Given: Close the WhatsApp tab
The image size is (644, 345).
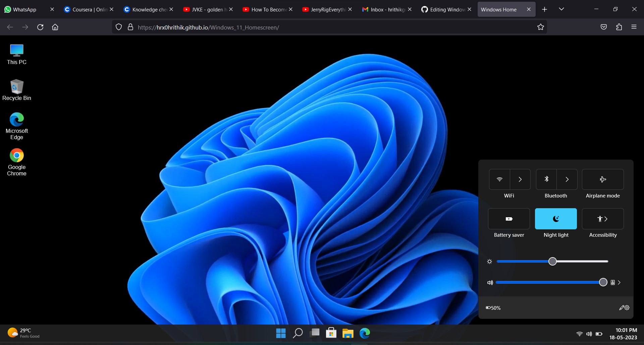Looking at the screenshot, I should [52, 9].
